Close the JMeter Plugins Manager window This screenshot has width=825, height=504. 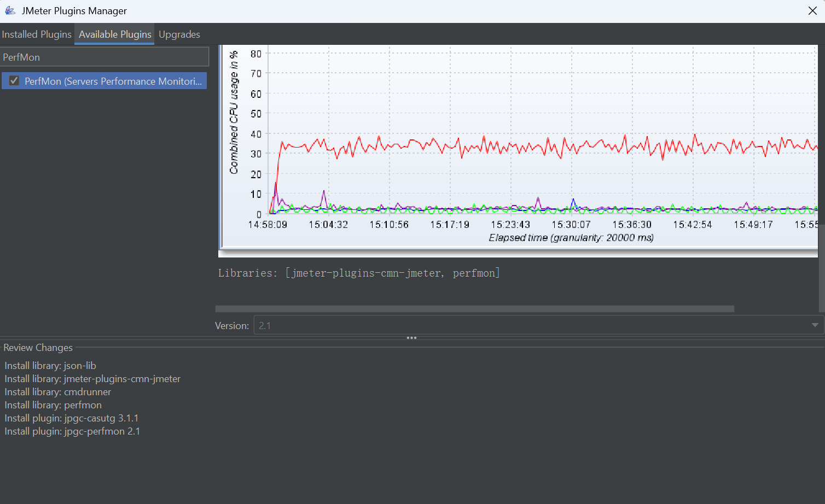(x=812, y=11)
